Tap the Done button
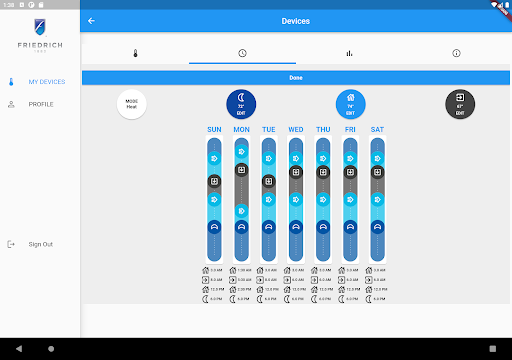Image resolution: width=512 pixels, height=360 pixels. click(296, 78)
